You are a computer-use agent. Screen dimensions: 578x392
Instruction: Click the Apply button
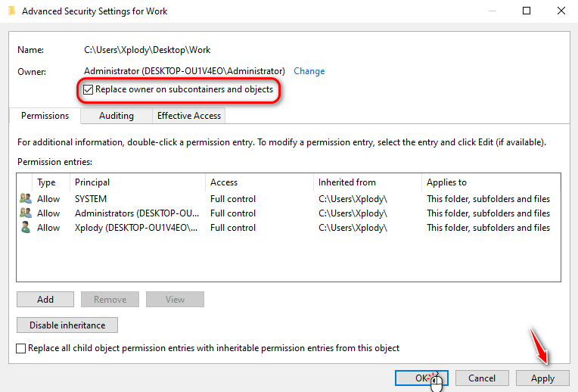coord(542,378)
